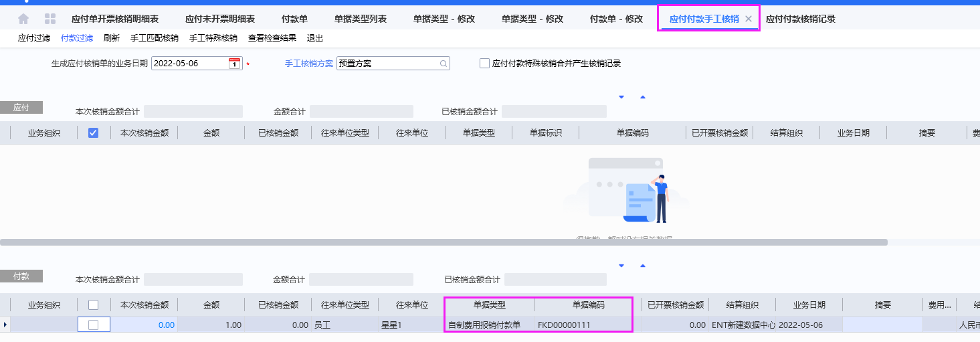
Task: Check select-all checkbox in 付款 grid header
Action: [x=94, y=305]
